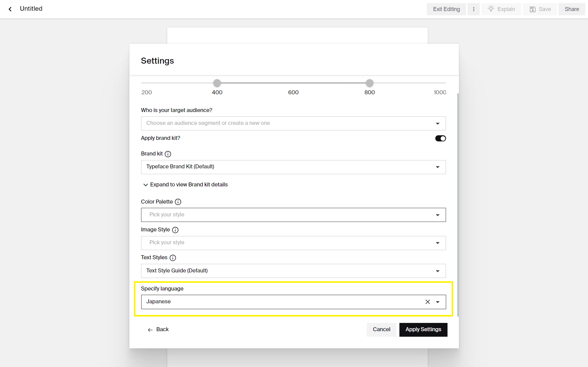Open the three-dot overflow menu

point(473,9)
